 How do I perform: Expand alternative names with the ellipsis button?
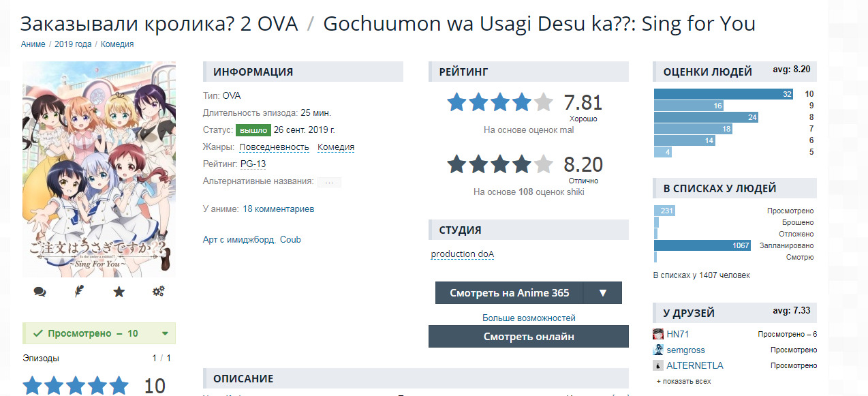(329, 182)
